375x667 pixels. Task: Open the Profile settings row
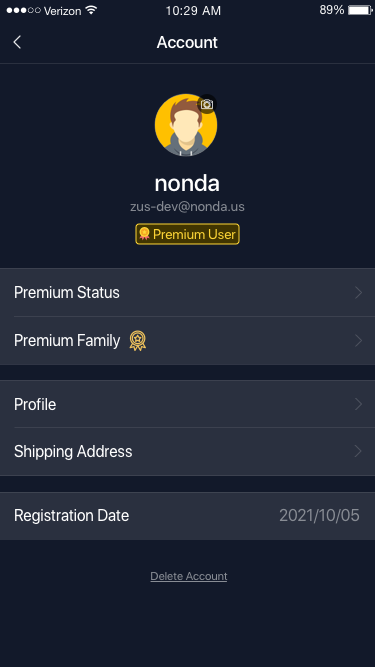pyautogui.click(x=188, y=404)
